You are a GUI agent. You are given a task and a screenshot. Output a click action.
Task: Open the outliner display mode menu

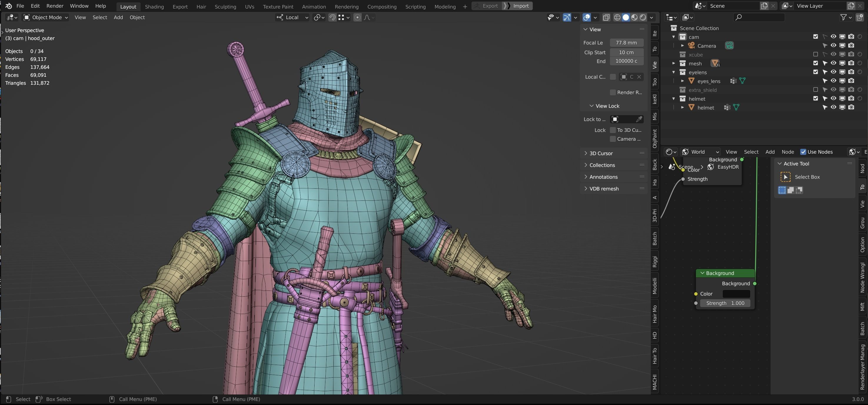coord(688,17)
